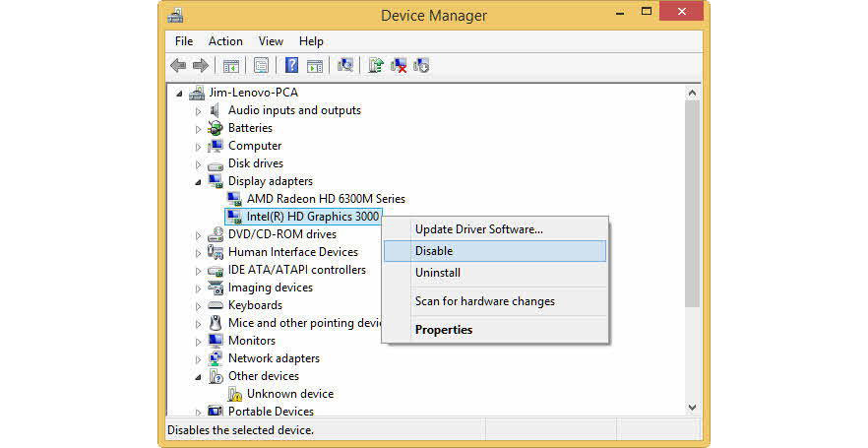Choose Disable from the context menu
Image resolution: width=868 pixels, height=448 pixels.
433,251
